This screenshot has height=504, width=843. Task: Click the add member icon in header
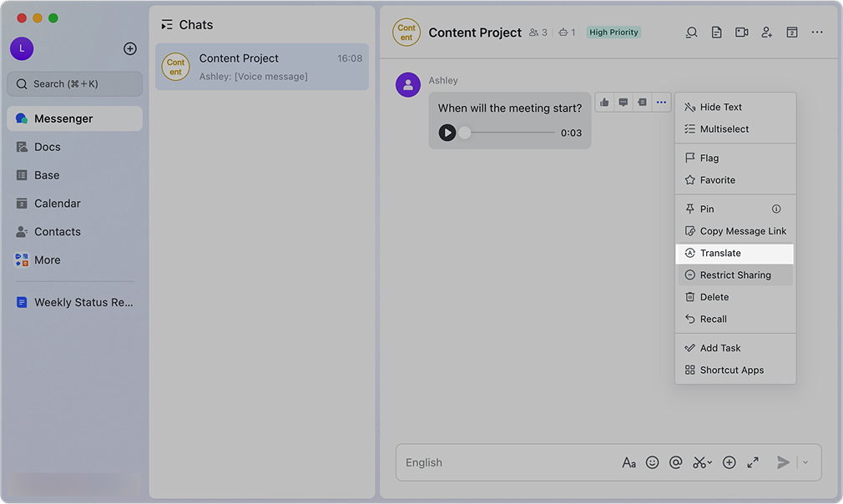(766, 33)
